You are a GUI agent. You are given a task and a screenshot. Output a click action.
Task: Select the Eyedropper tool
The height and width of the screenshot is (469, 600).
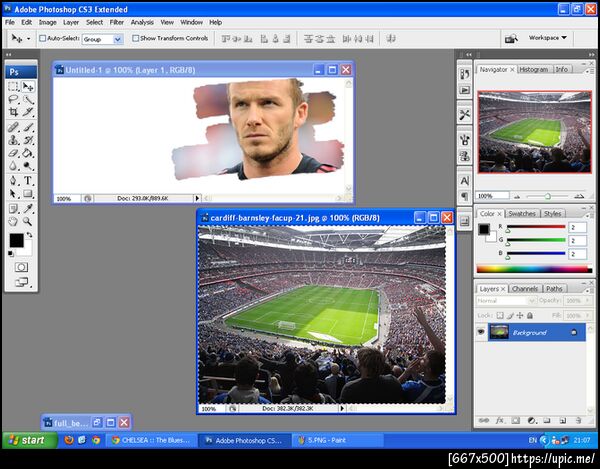pos(28,208)
